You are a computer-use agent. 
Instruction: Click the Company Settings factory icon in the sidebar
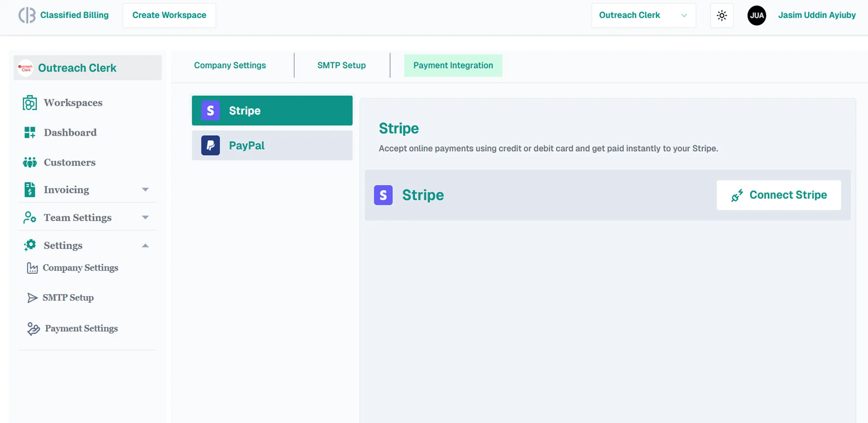[32, 268]
